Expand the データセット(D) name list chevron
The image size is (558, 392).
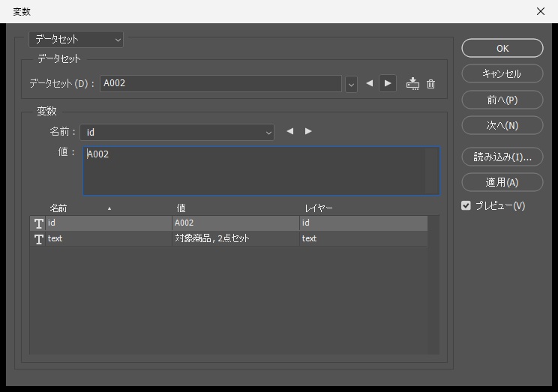click(351, 84)
